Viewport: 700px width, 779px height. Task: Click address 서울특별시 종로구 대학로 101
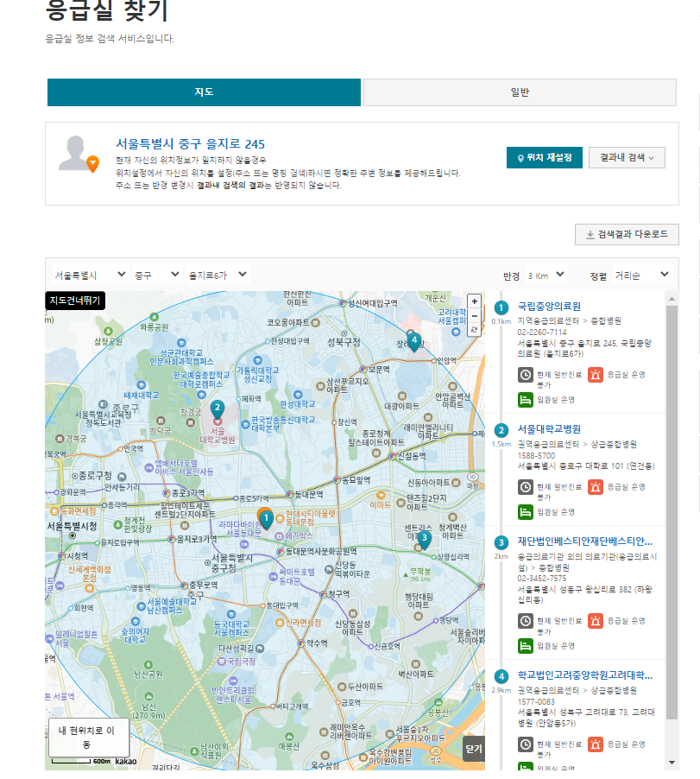[586, 466]
